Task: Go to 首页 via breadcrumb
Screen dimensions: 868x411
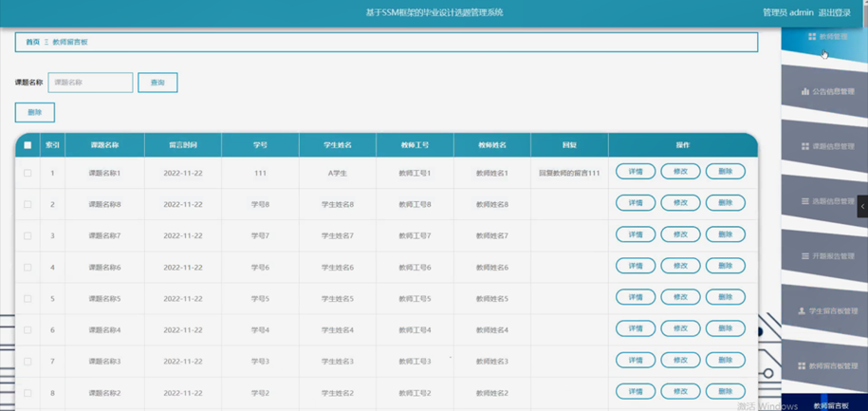Action: (32, 42)
